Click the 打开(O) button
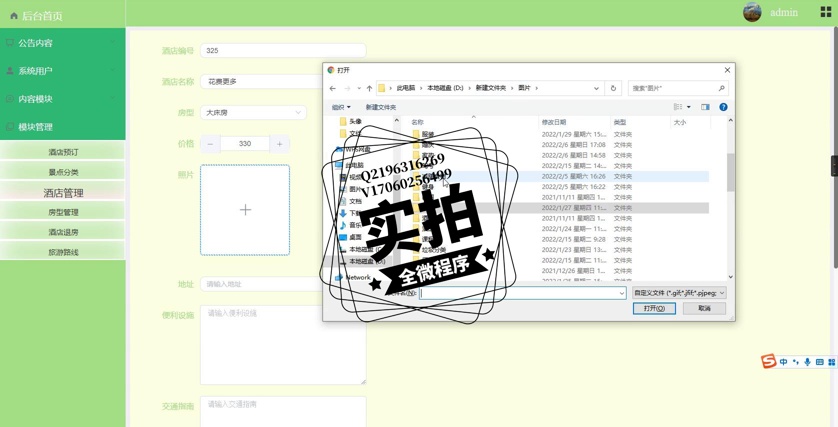The image size is (838, 427). [x=653, y=308]
